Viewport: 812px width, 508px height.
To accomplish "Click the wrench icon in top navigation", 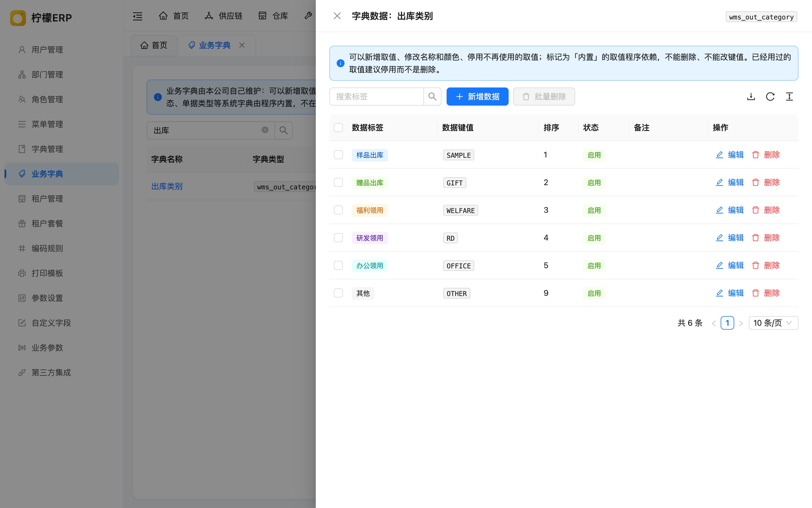I will pos(308,16).
